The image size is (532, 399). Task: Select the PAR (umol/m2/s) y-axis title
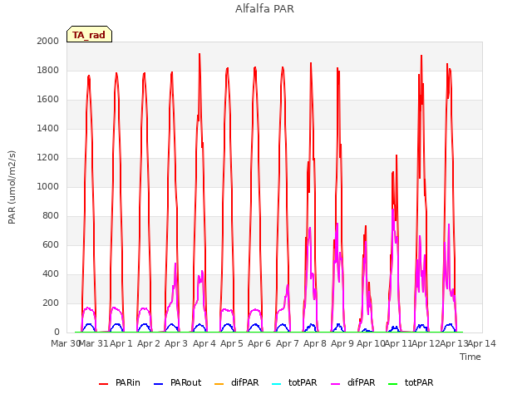pyautogui.click(x=12, y=187)
